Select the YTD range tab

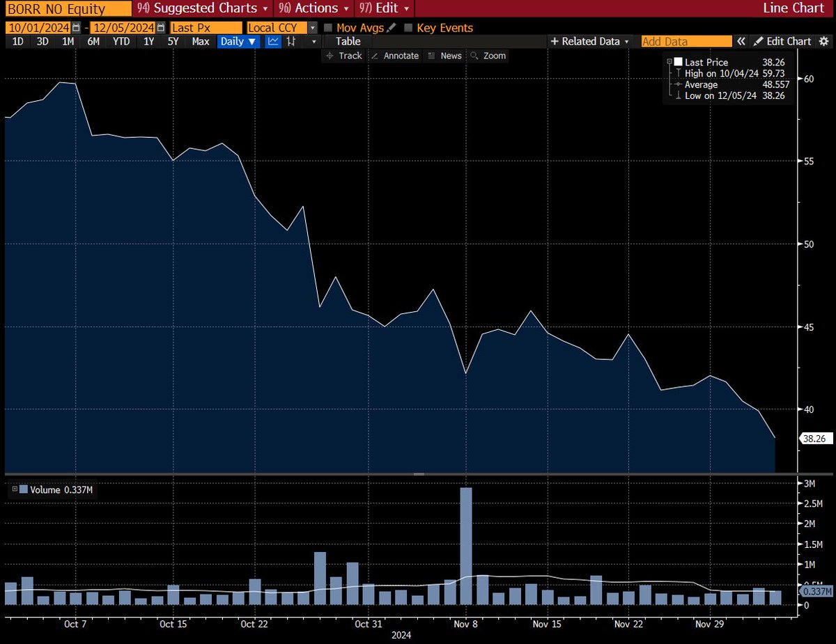[121, 42]
